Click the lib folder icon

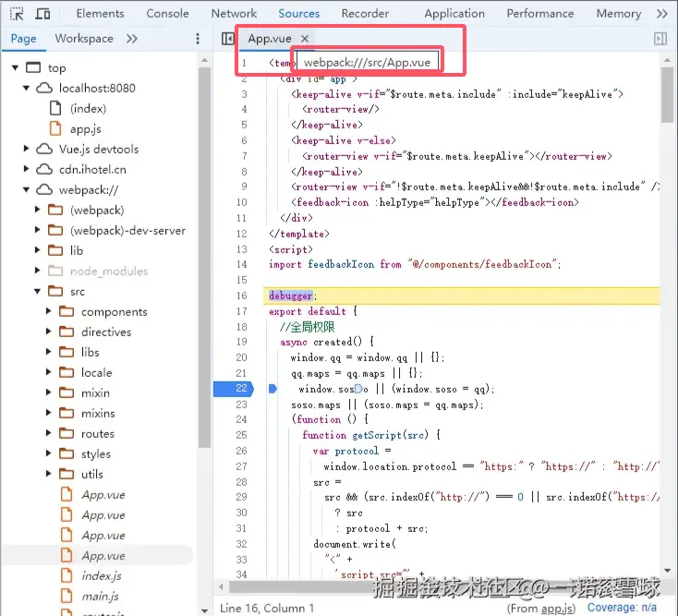(55, 250)
